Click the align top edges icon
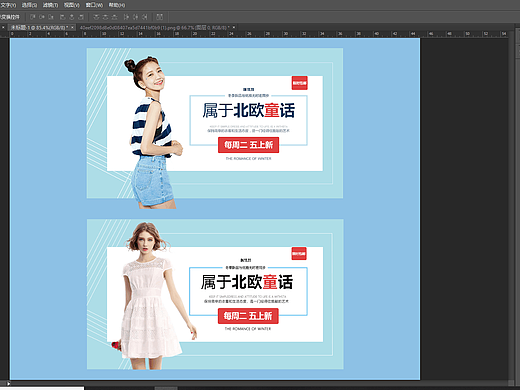The width and height of the screenshot is (520, 390). [x=33, y=17]
